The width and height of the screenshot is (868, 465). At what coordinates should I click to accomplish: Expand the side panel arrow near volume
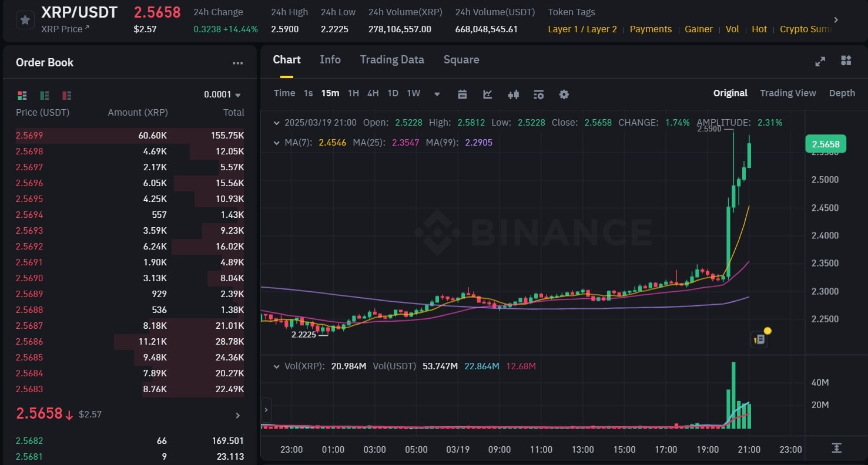pos(266,410)
